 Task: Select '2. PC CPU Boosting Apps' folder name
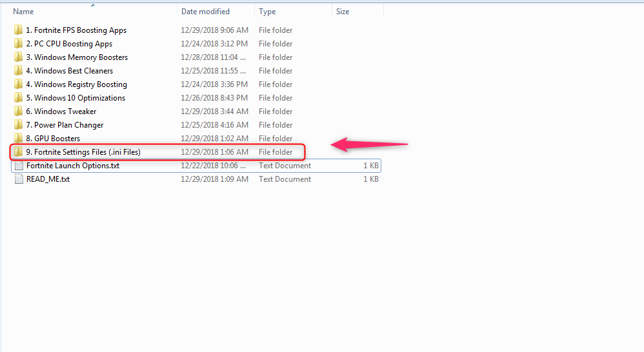(69, 44)
